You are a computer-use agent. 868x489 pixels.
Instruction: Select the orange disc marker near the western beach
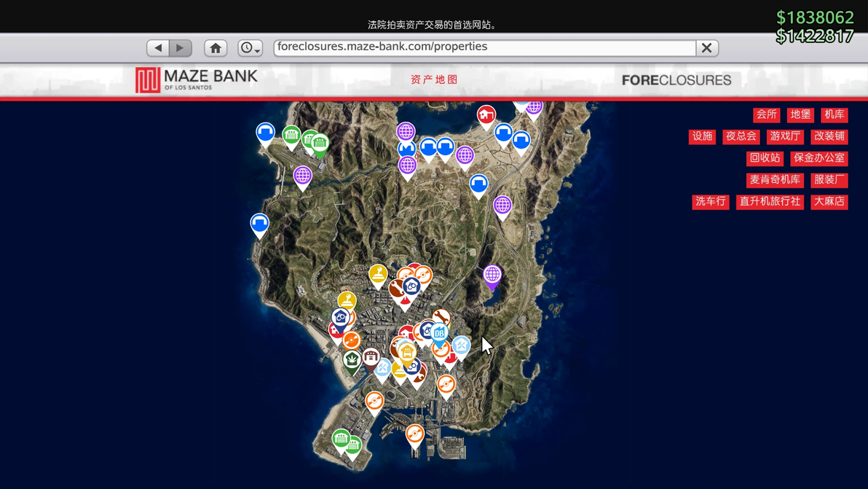coord(351,340)
